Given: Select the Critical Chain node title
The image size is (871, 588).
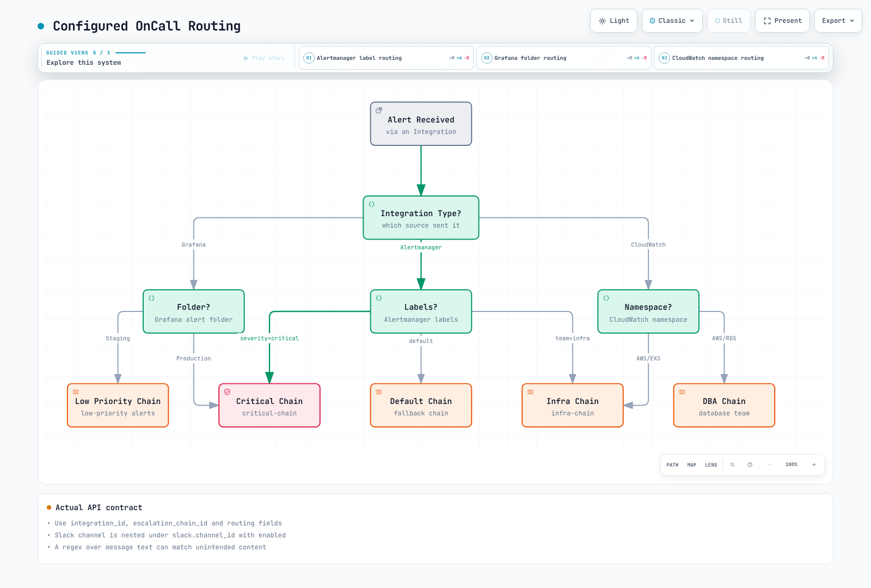Looking at the screenshot, I should [269, 401].
